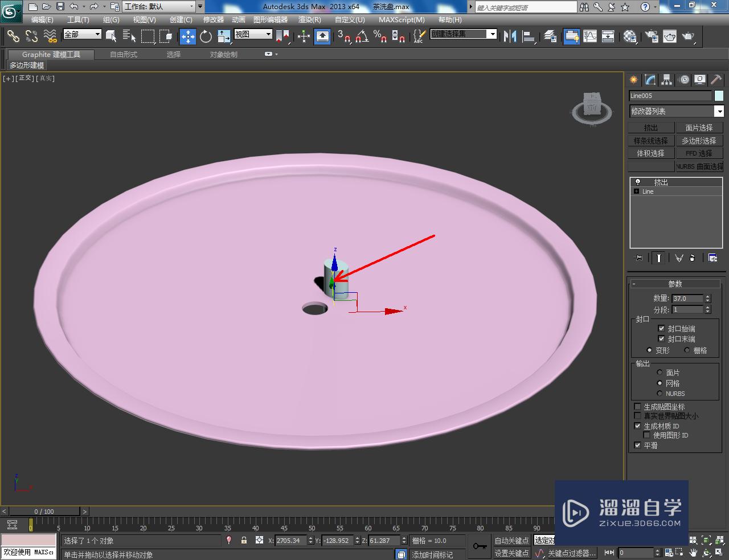Activate the Select and Move tool
This screenshot has height=560, width=729.
click(187, 36)
